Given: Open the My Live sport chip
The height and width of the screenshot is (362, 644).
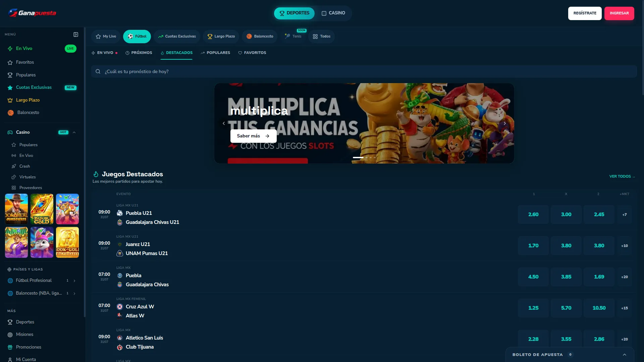Looking at the screenshot, I should (106, 37).
